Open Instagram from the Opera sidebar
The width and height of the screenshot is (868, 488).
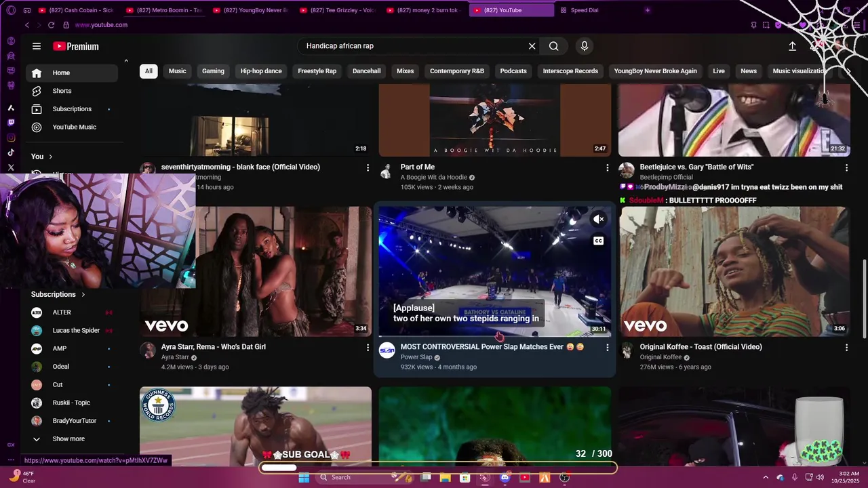pyautogui.click(x=11, y=138)
